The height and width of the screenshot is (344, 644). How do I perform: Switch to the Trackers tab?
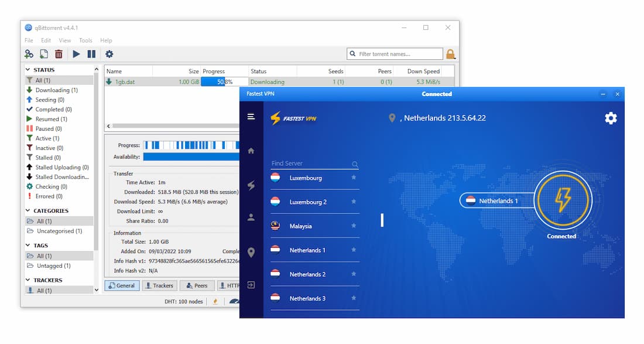tap(159, 285)
